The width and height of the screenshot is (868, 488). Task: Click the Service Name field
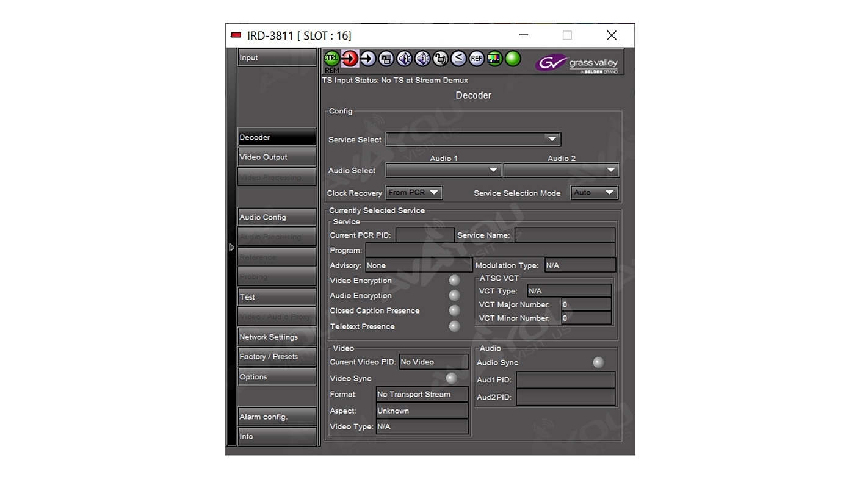(564, 235)
